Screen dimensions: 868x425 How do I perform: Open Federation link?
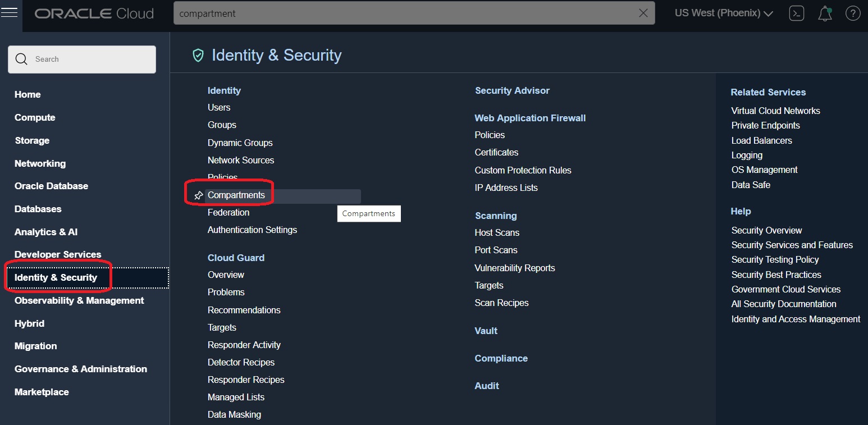[229, 212]
